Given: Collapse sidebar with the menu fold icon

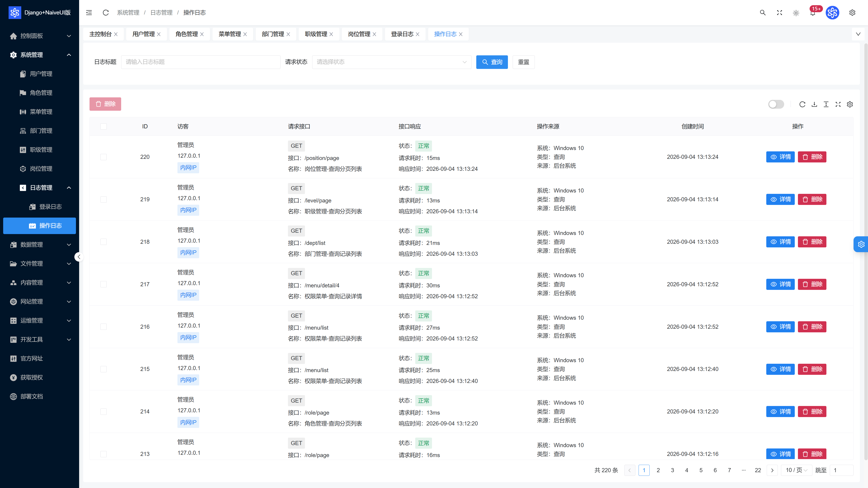Looking at the screenshot, I should tap(89, 12).
